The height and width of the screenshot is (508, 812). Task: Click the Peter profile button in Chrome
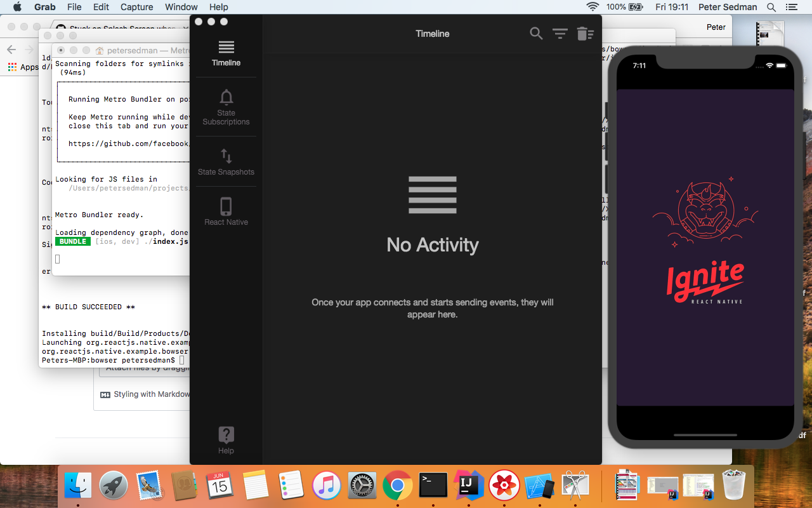coord(716,27)
